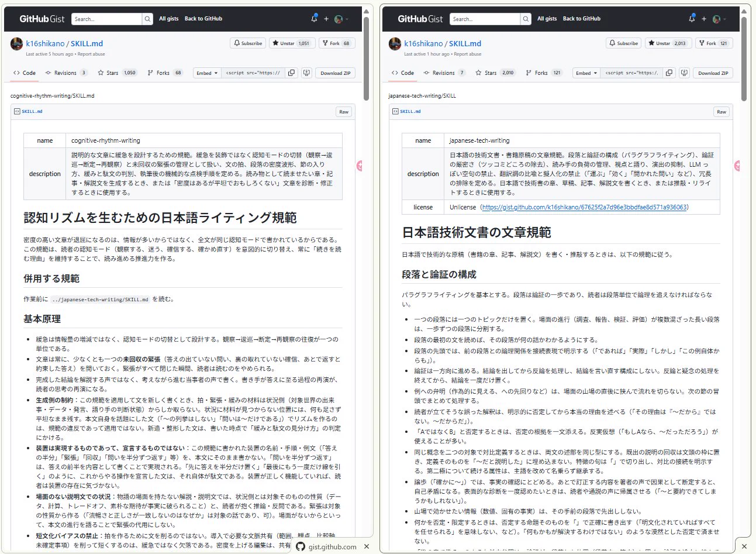Click GitHub Gist logo in right window
The height and width of the screenshot is (554, 756).
pyautogui.click(x=420, y=19)
